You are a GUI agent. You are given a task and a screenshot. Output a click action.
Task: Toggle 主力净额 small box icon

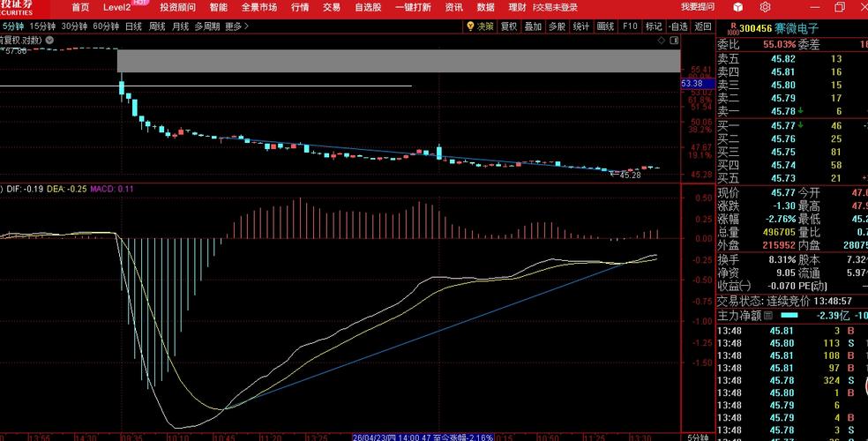(767, 316)
